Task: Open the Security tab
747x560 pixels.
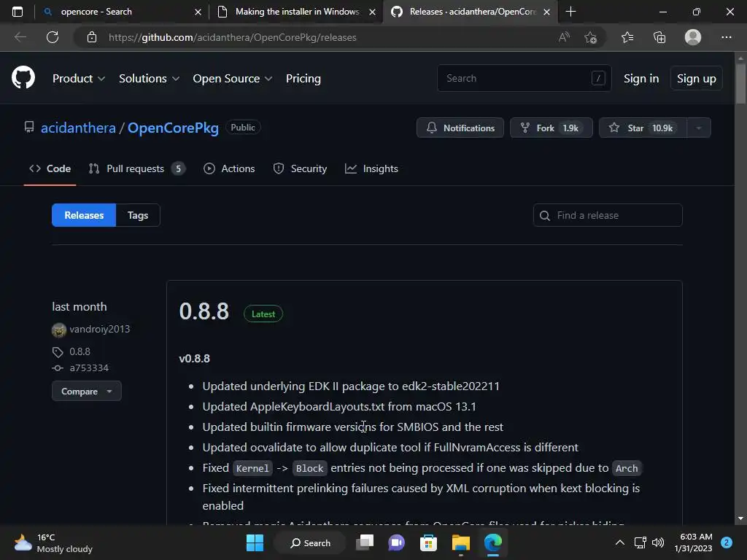Action: [x=300, y=168]
